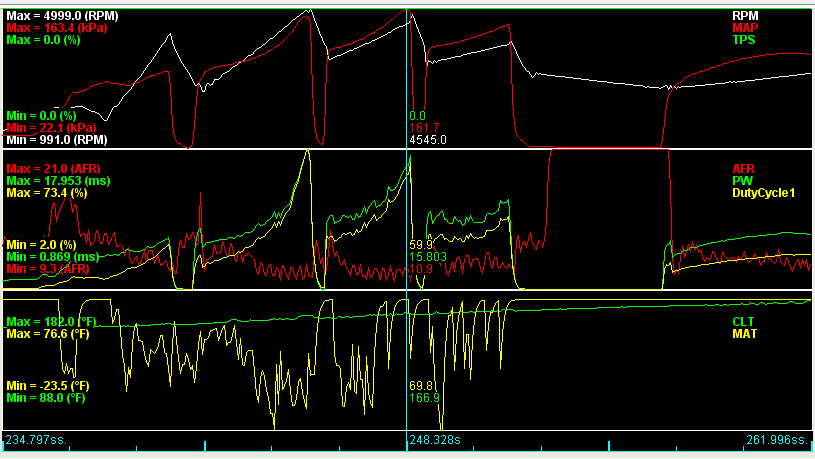Click the Max = 0.0 (%) TPS readout
The width and height of the screenshot is (815, 459).
pyautogui.click(x=43, y=40)
